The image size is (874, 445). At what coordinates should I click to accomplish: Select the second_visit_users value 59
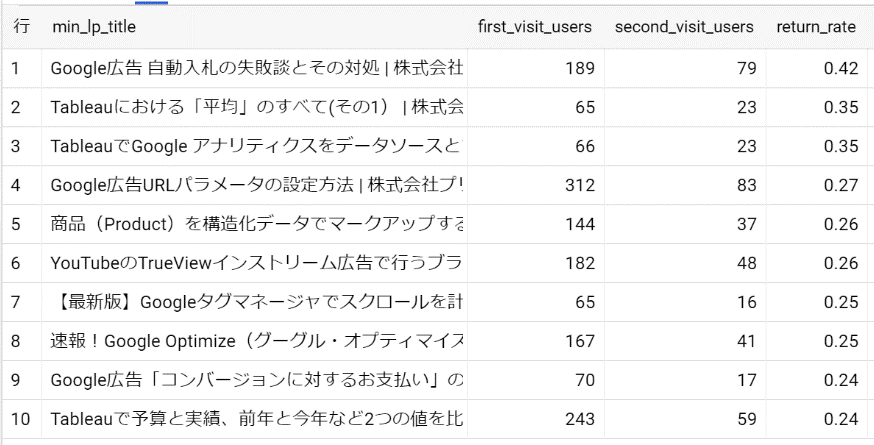coord(746,419)
